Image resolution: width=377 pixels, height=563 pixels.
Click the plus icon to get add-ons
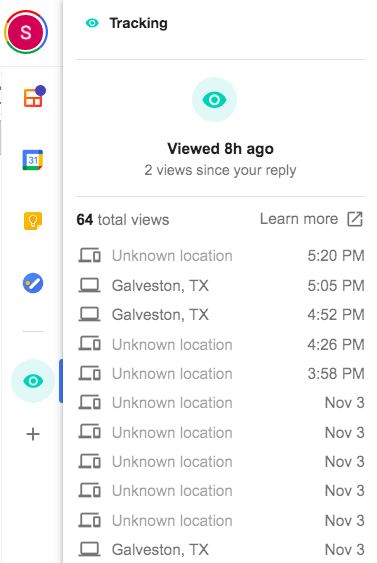click(33, 434)
